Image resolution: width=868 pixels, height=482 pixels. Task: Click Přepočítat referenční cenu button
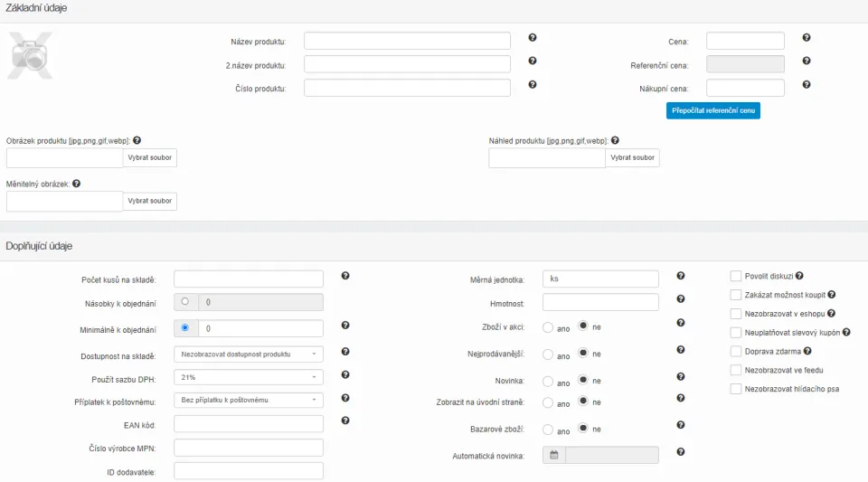click(x=713, y=110)
